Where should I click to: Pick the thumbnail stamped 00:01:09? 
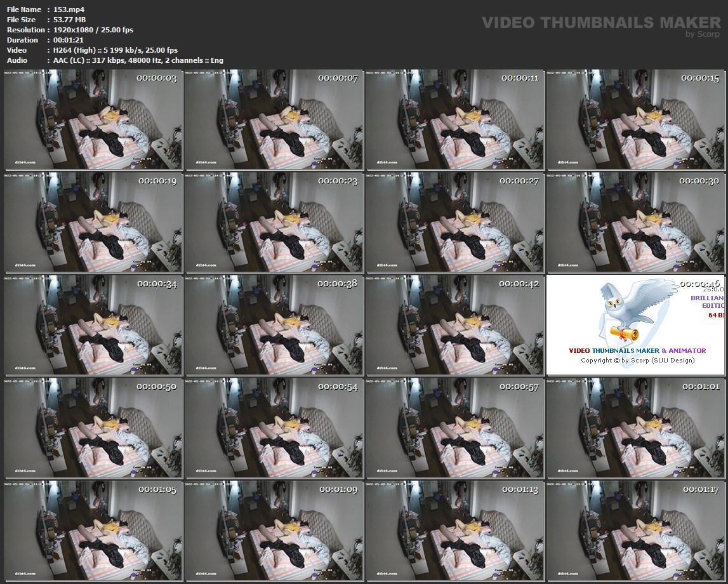pyautogui.click(x=274, y=531)
